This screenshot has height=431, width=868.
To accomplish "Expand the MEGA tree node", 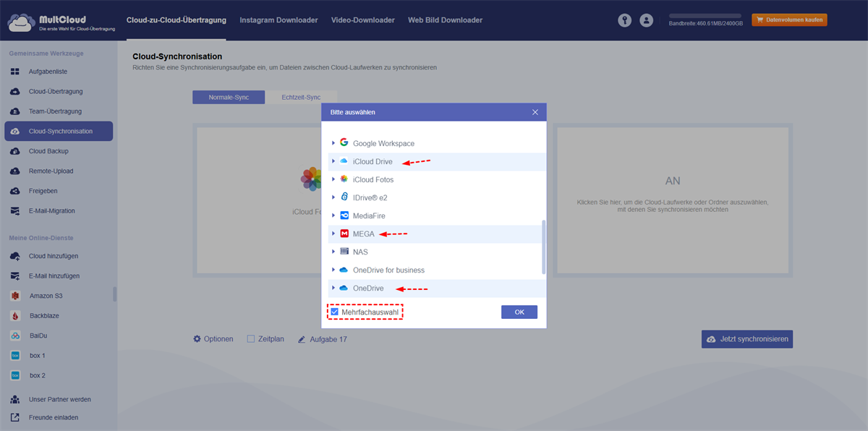I will (333, 234).
